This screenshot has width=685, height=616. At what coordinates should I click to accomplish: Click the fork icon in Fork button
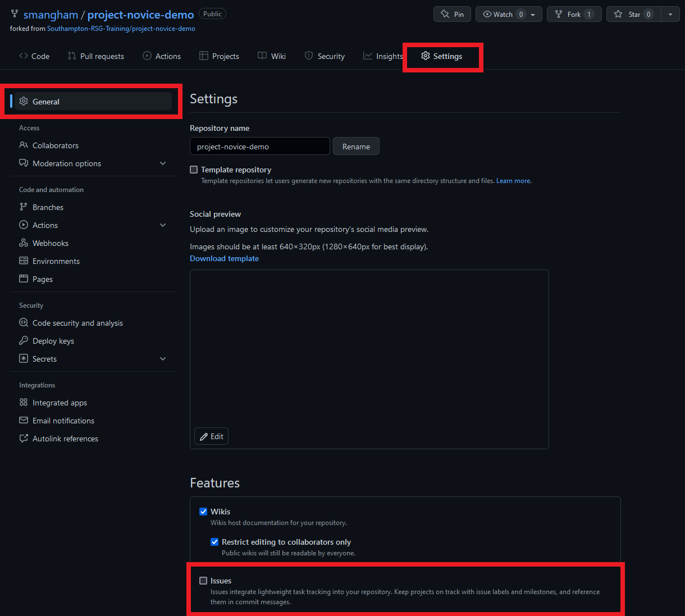point(559,14)
